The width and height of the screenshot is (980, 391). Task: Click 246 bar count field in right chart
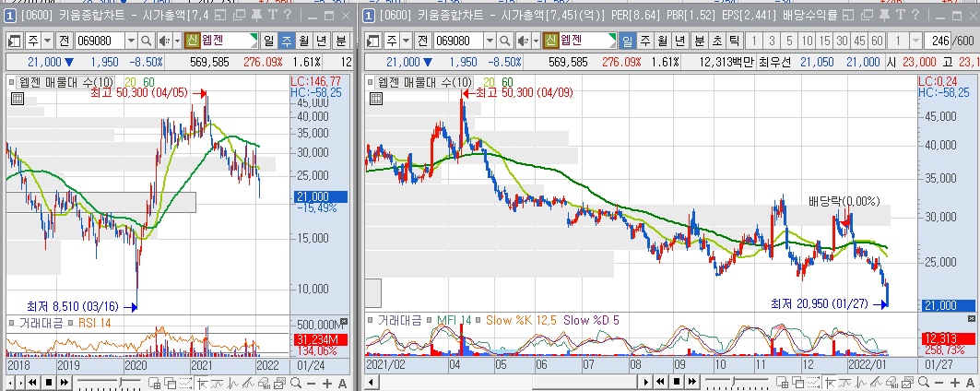(x=937, y=41)
